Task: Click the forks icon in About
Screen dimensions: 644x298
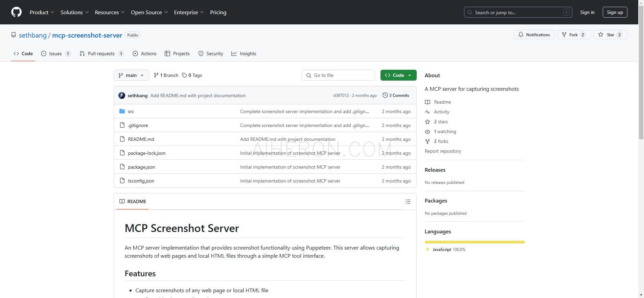Action: (x=428, y=141)
